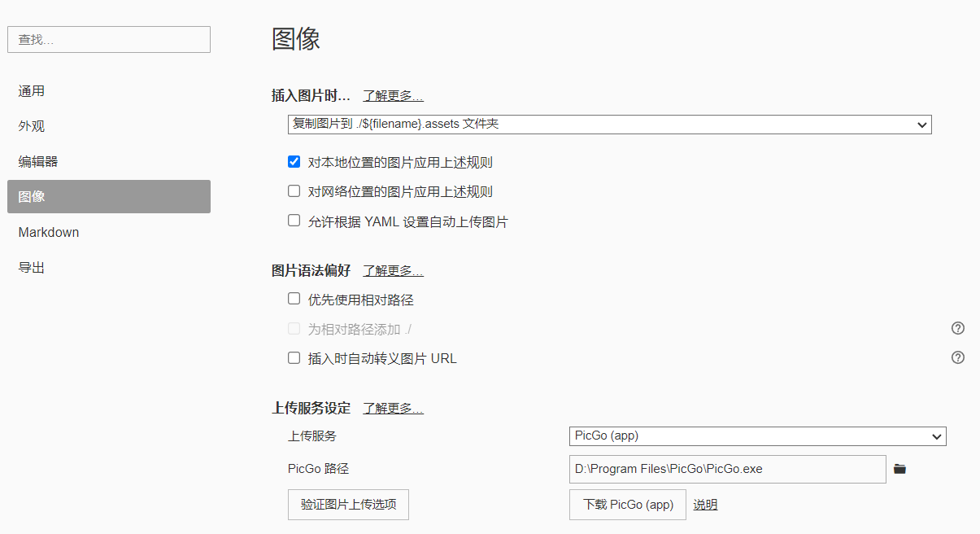980x534 pixels.
Task: Open the 插入图片时 action dropdown
Action: pyautogui.click(x=609, y=125)
